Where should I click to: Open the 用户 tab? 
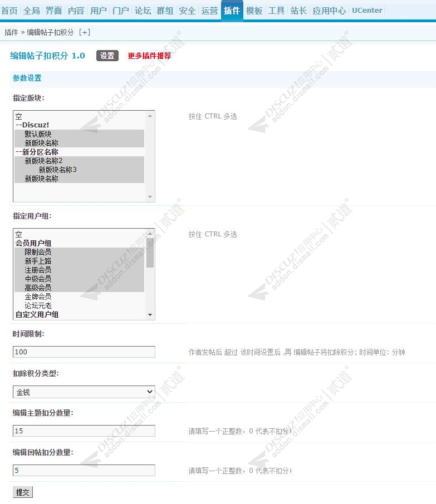tap(98, 11)
